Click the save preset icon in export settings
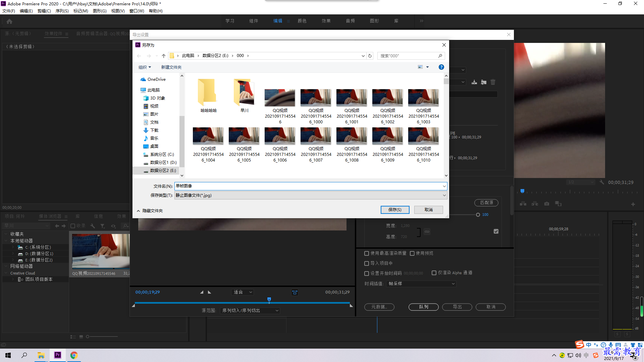Image resolution: width=644 pixels, height=362 pixels. [x=474, y=82]
